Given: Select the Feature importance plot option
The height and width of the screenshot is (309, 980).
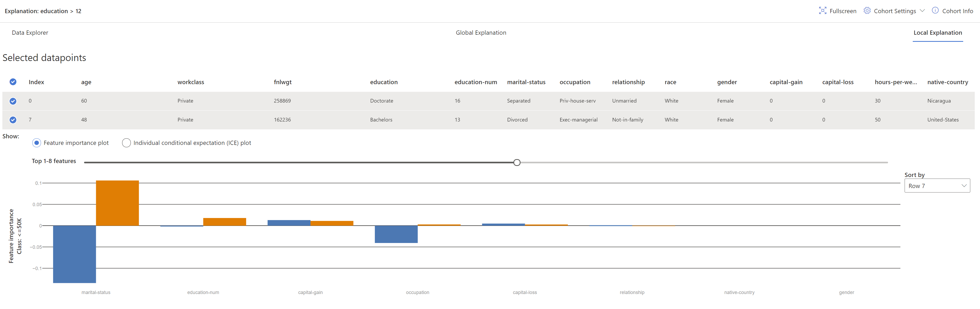Looking at the screenshot, I should pyautogui.click(x=37, y=143).
